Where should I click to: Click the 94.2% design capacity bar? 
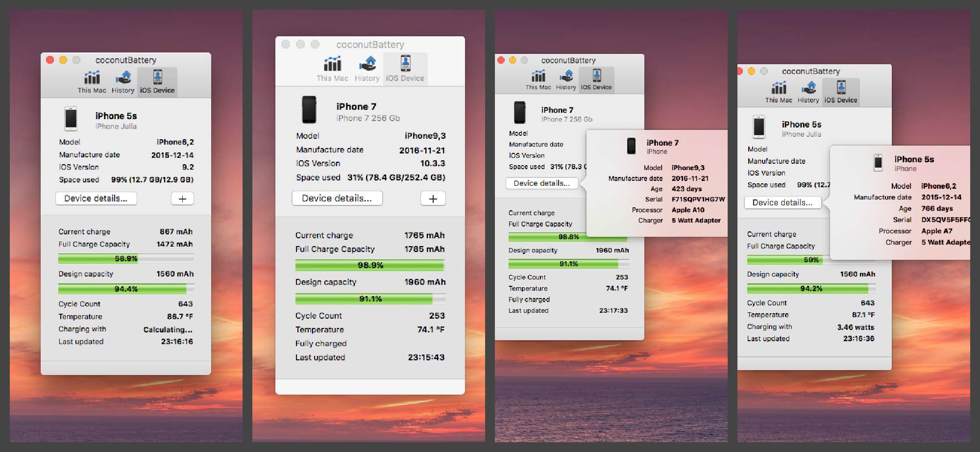pyautogui.click(x=811, y=289)
